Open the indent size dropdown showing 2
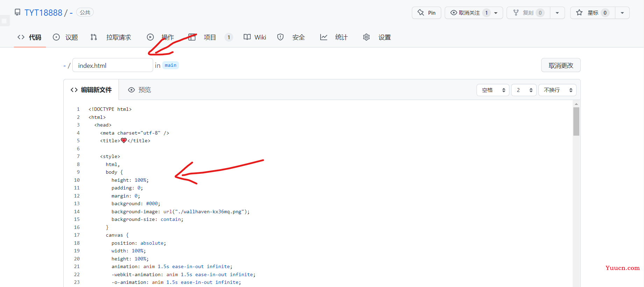The width and height of the screenshot is (644, 287). pos(524,90)
